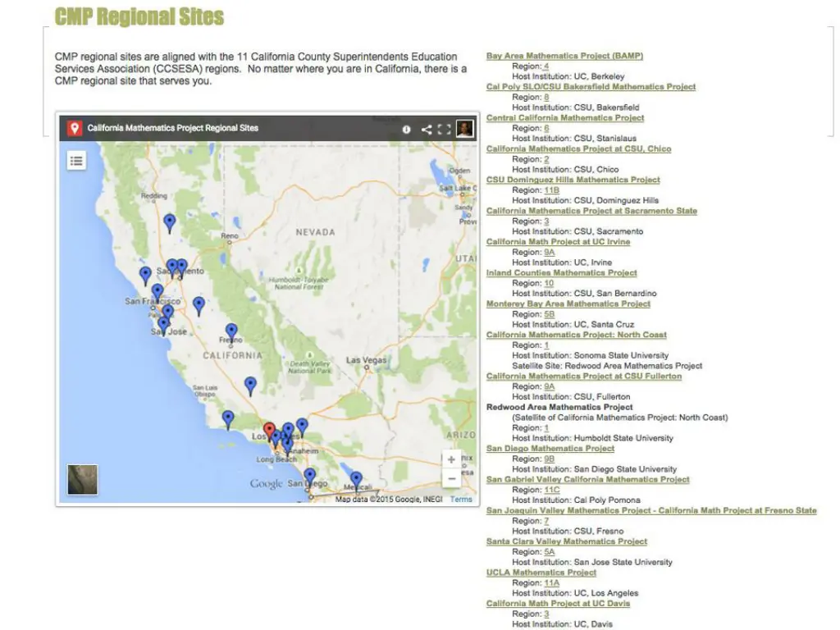Image resolution: width=840 pixels, height=630 pixels.
Task: Open San Gabriel Valley California Mathematics Project
Action: click(587, 480)
